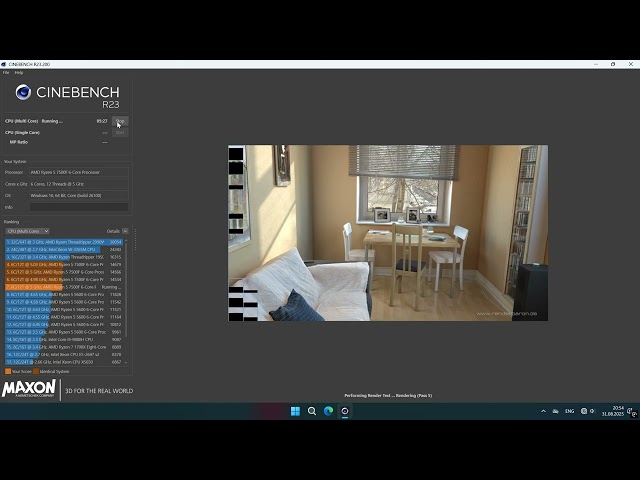Click the scroll down arrow of the Ranking list
The height and width of the screenshot is (480, 640).
pyautogui.click(x=126, y=362)
